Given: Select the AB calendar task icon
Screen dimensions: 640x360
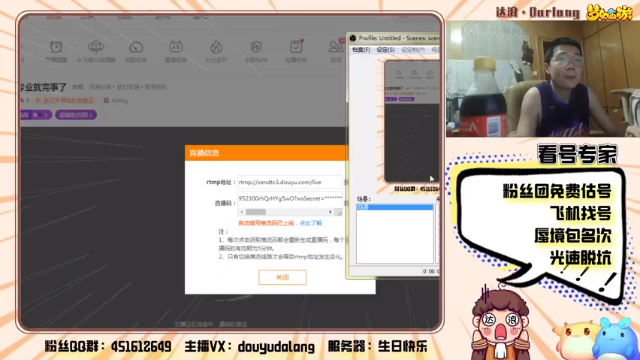Looking at the screenshot, I should pos(176,47).
